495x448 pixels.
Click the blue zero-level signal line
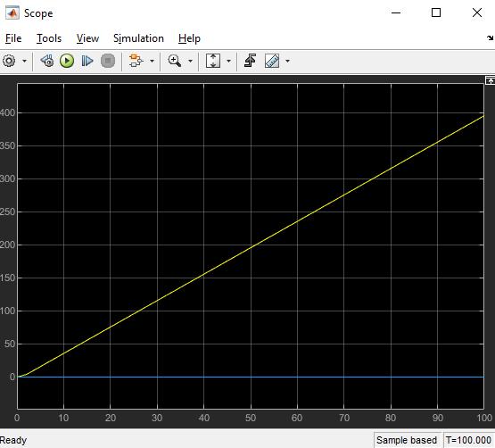point(251,377)
